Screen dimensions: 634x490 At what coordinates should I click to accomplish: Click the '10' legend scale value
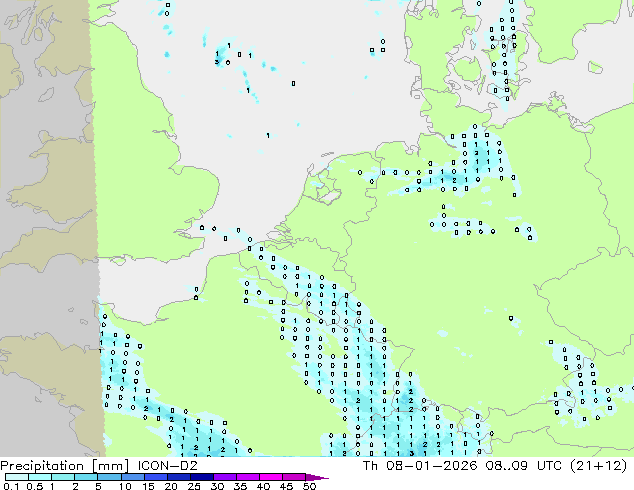pyautogui.click(x=125, y=486)
